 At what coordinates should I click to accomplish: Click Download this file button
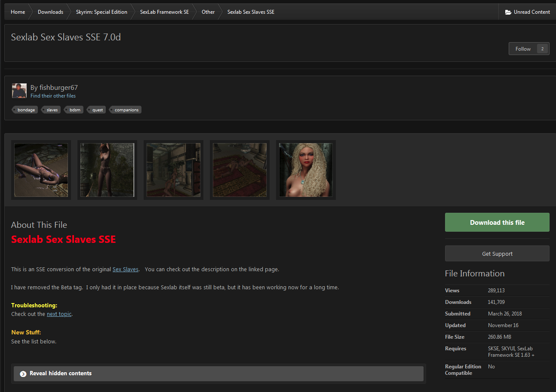pyautogui.click(x=497, y=222)
